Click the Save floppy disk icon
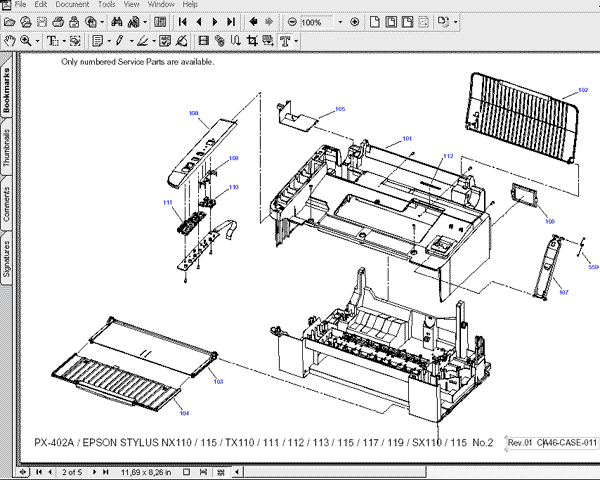 click(42, 22)
